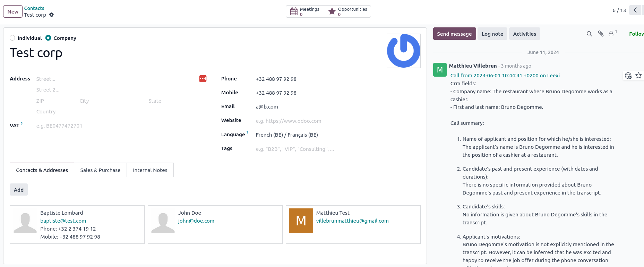
Task: Edit the Test corp name field
Action: point(194,53)
